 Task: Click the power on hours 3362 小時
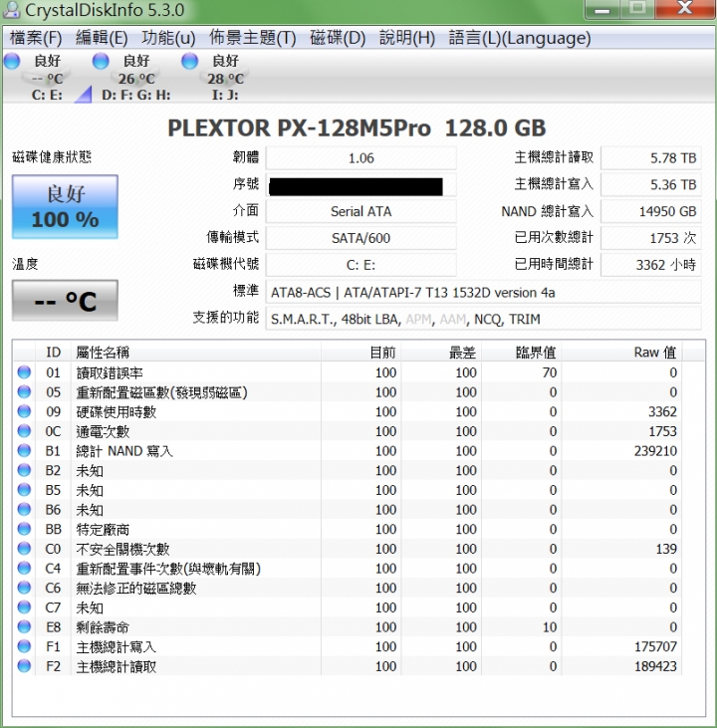coord(650,265)
